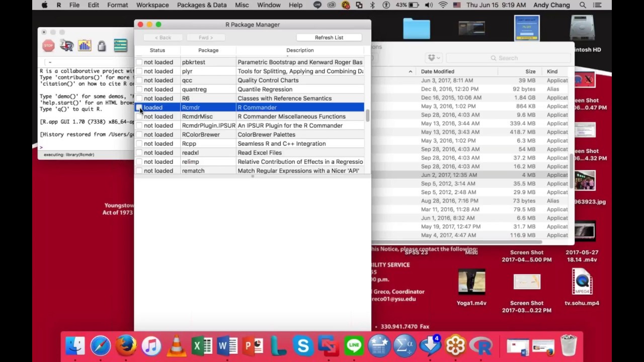Click the R app icon in the dock
Image resolution: width=644 pixels, height=362 pixels.
pyautogui.click(x=481, y=346)
